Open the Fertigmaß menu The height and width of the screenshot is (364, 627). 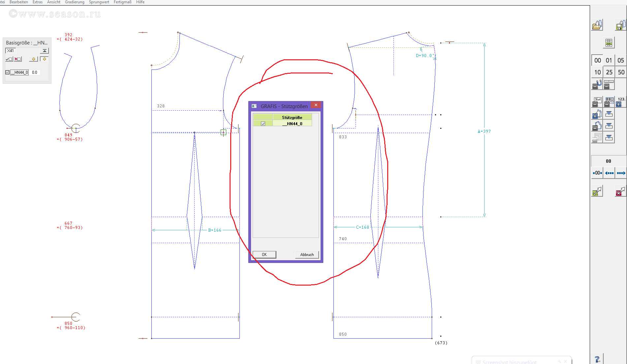coord(123,2)
